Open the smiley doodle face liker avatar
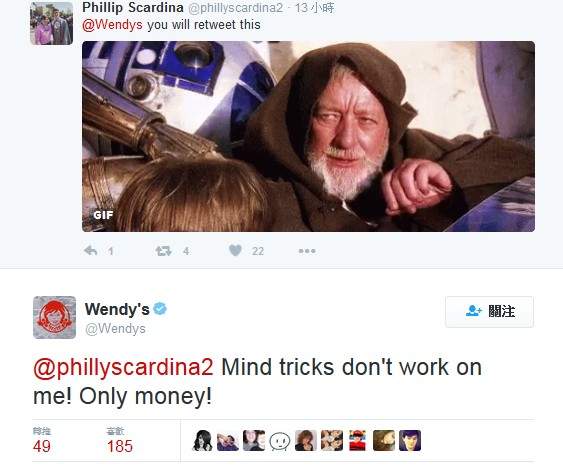The image size is (563, 471). coord(280,440)
